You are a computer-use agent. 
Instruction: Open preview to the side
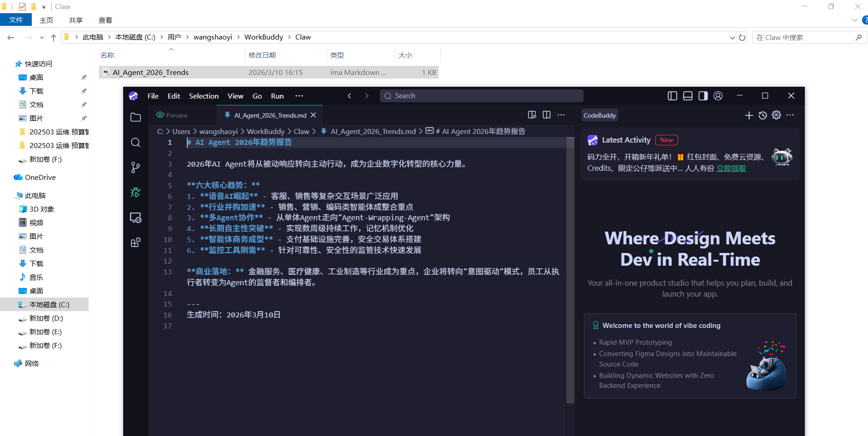pyautogui.click(x=532, y=115)
